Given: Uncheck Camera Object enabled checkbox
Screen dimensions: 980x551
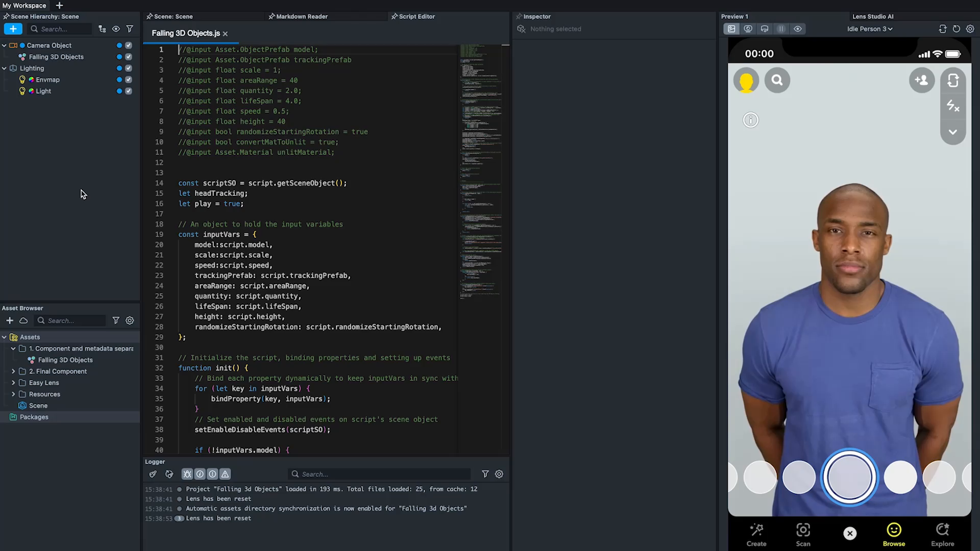Looking at the screenshot, I should coord(129,45).
